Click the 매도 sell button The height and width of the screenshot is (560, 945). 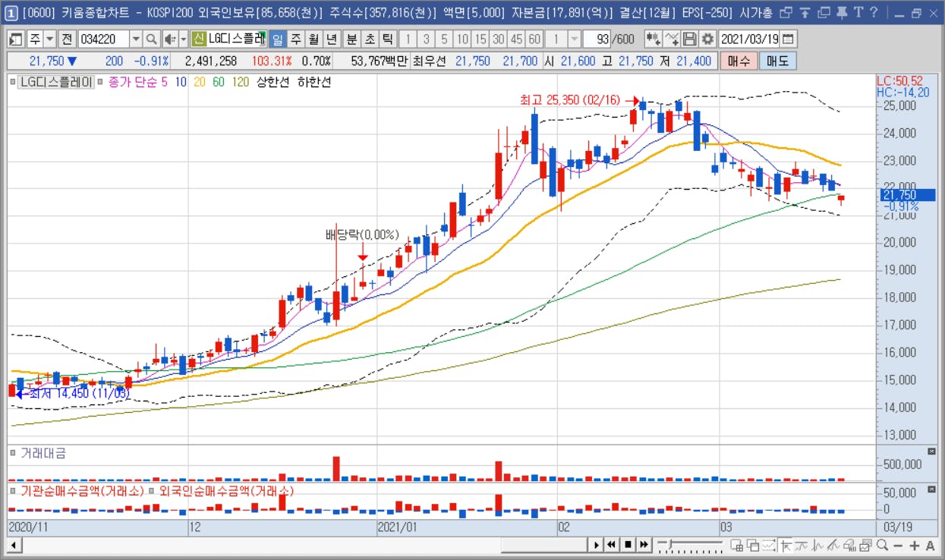[x=777, y=61]
